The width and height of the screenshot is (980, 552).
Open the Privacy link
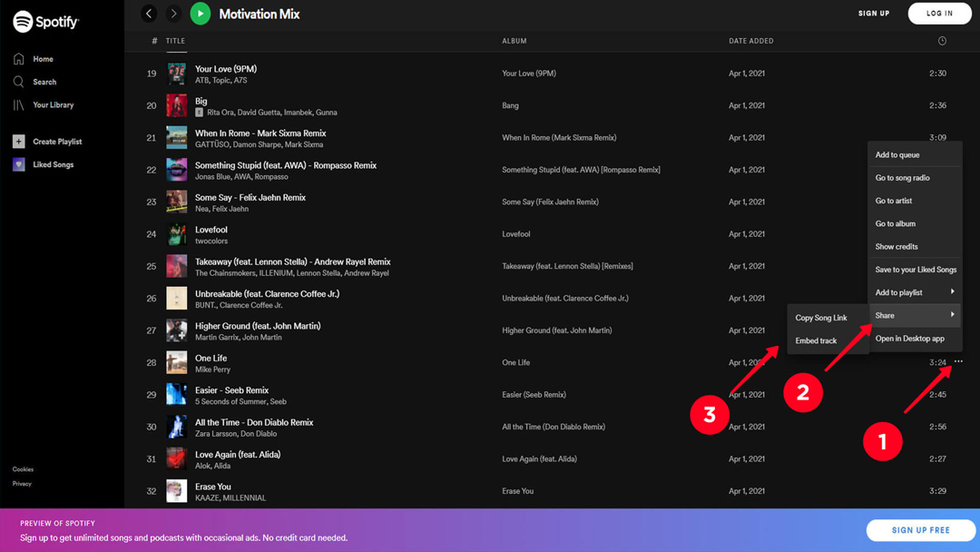(22, 484)
